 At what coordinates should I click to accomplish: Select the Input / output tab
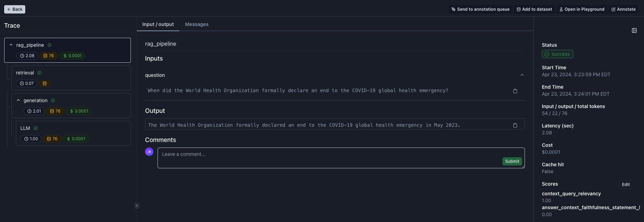tap(158, 24)
